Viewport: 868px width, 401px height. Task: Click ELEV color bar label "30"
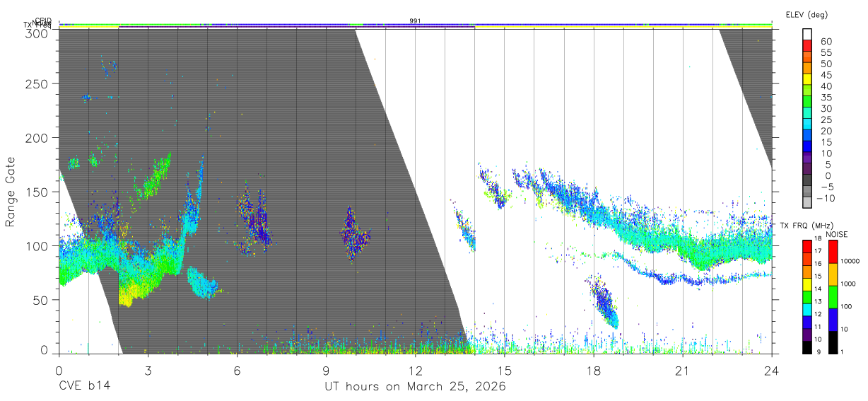(825, 108)
